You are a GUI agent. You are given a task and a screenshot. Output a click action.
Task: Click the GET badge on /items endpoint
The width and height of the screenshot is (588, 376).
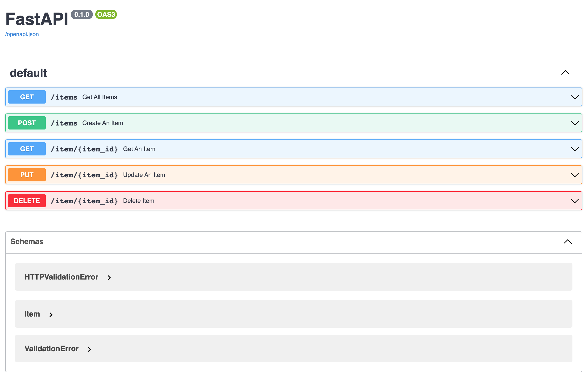click(x=27, y=97)
